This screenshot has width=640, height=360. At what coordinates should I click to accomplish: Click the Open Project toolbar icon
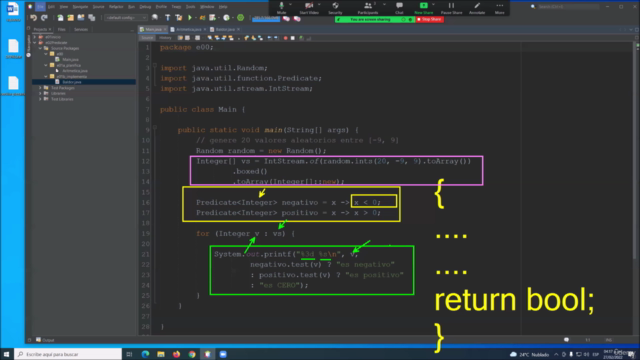(x=81, y=18)
